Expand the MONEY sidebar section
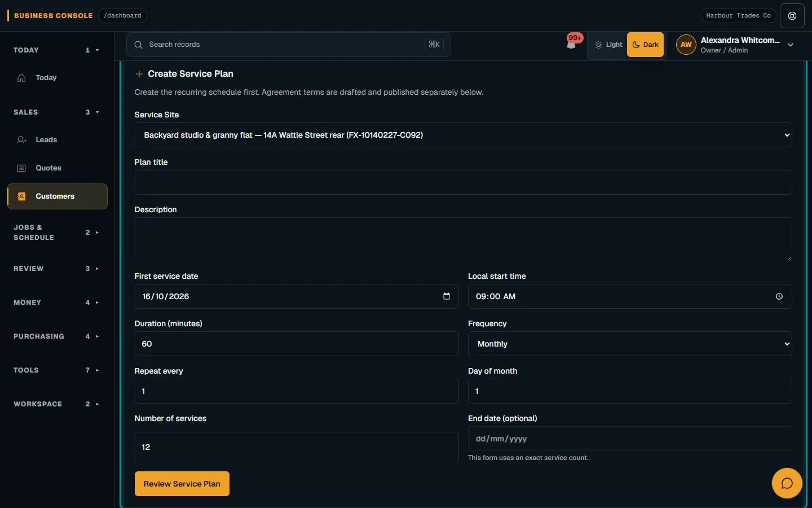The height and width of the screenshot is (508, 812). 56,303
